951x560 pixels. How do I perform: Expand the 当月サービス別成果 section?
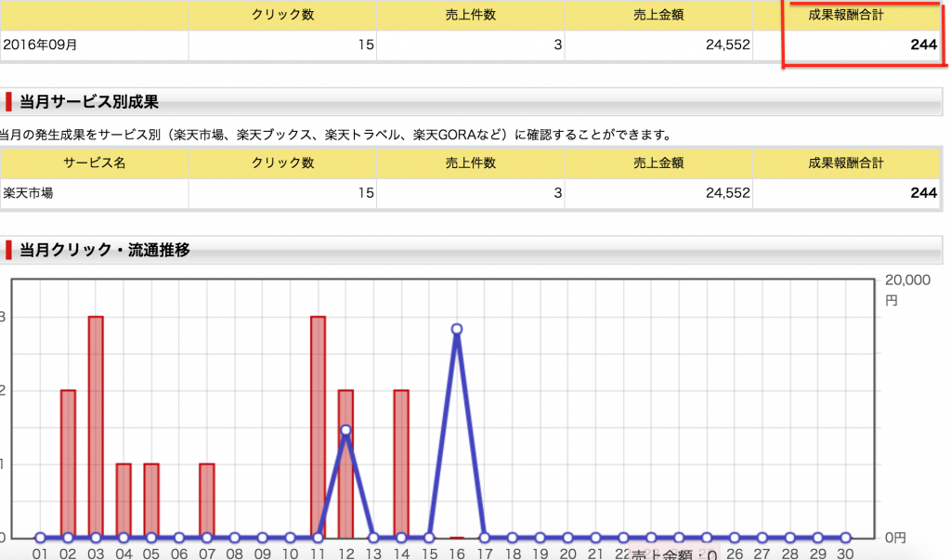tap(65, 100)
